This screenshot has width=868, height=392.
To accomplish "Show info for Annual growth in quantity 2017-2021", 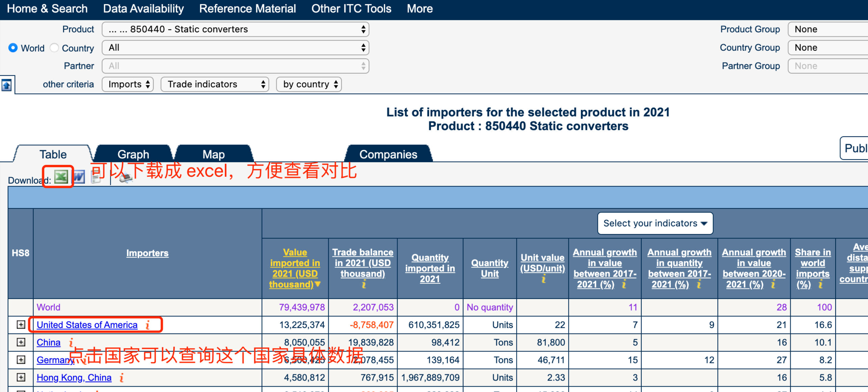I will point(699,284).
